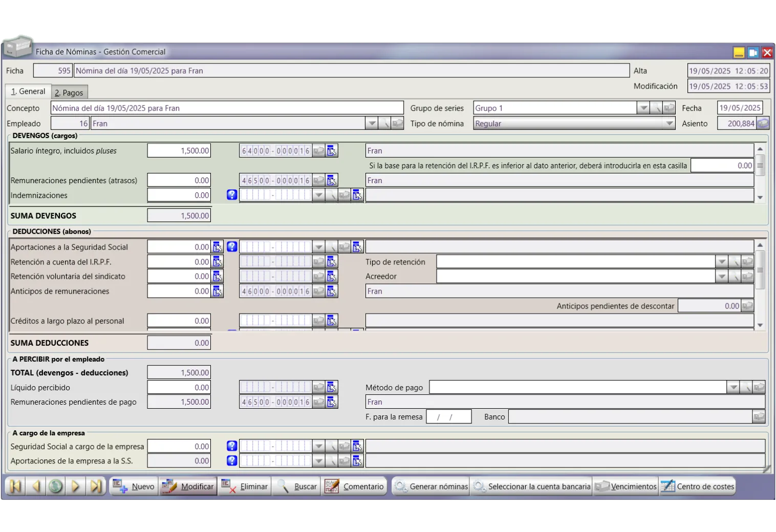Open the Método de pago dropdown
This screenshot has height=532, width=776.
(x=733, y=387)
